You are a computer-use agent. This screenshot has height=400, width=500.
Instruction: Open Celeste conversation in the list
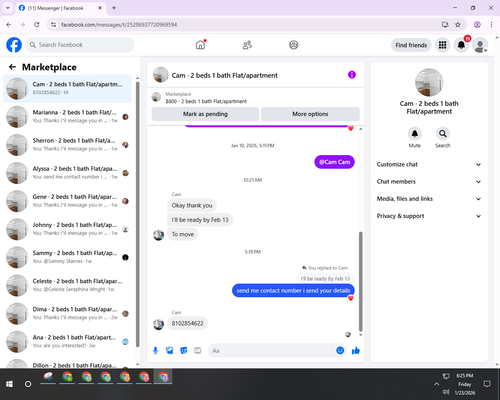pos(67,285)
